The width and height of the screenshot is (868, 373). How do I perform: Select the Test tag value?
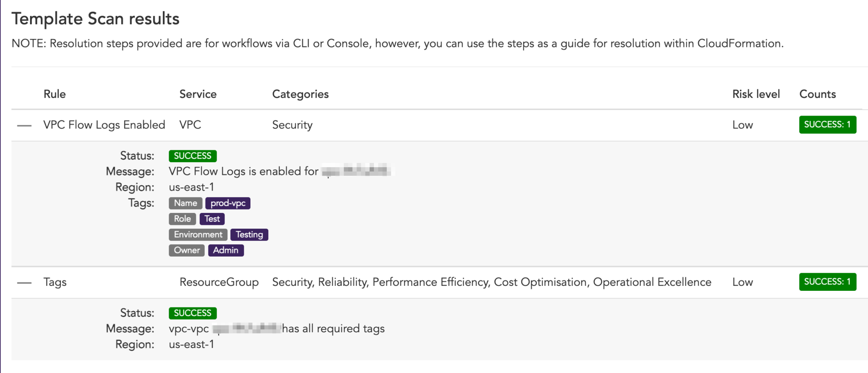tap(212, 218)
